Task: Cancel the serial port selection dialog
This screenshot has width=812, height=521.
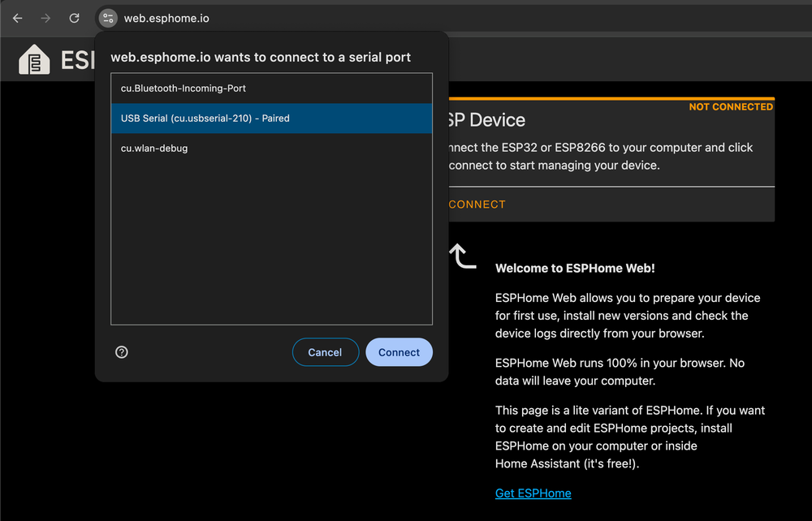Action: 325,351
